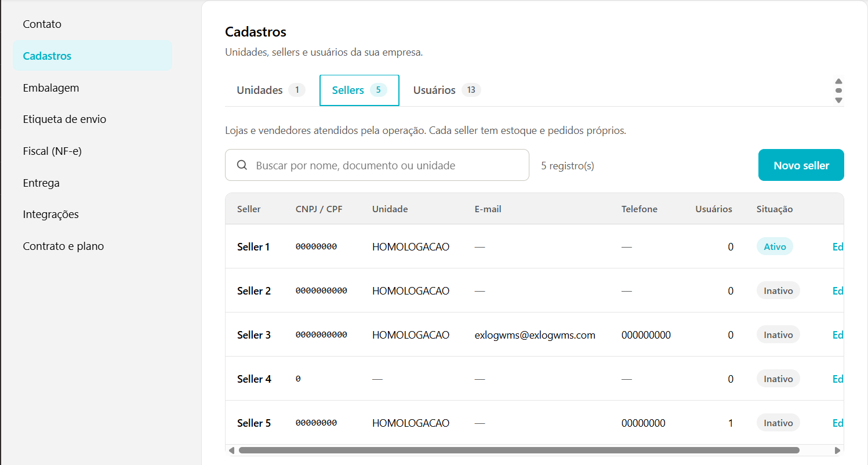Open Integrações in the sidebar
Screen dimensions: 868x465
(93, 215)
